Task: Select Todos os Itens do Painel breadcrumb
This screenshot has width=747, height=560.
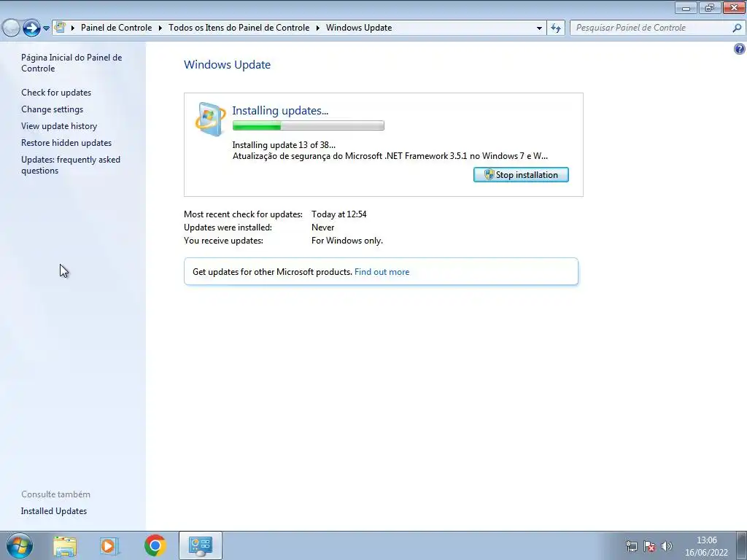Action: click(x=239, y=28)
